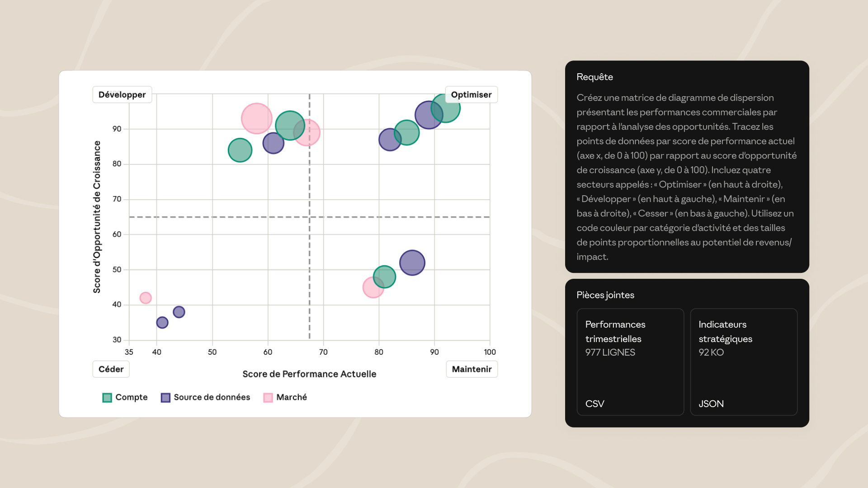This screenshot has width=868, height=488.
Task: Click the large purple bubble in Maintenir quadrant
Action: (412, 263)
